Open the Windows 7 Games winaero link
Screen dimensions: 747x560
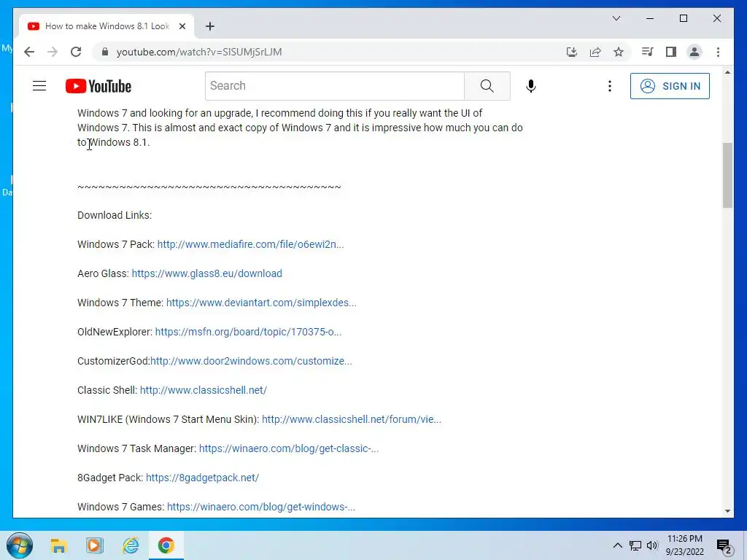pos(261,507)
